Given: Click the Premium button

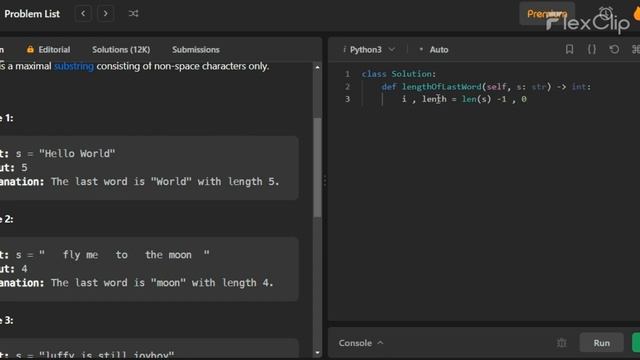Looking at the screenshot, I should pyautogui.click(x=547, y=14).
